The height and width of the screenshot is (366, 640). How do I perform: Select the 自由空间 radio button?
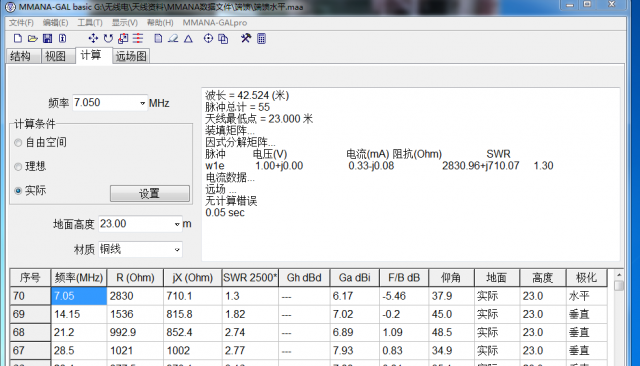coord(18,143)
